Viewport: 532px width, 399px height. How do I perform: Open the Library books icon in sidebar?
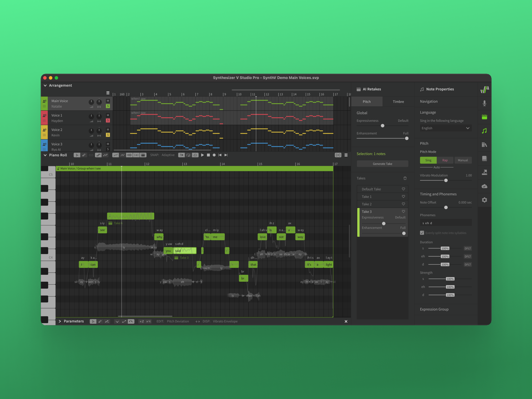(x=484, y=145)
